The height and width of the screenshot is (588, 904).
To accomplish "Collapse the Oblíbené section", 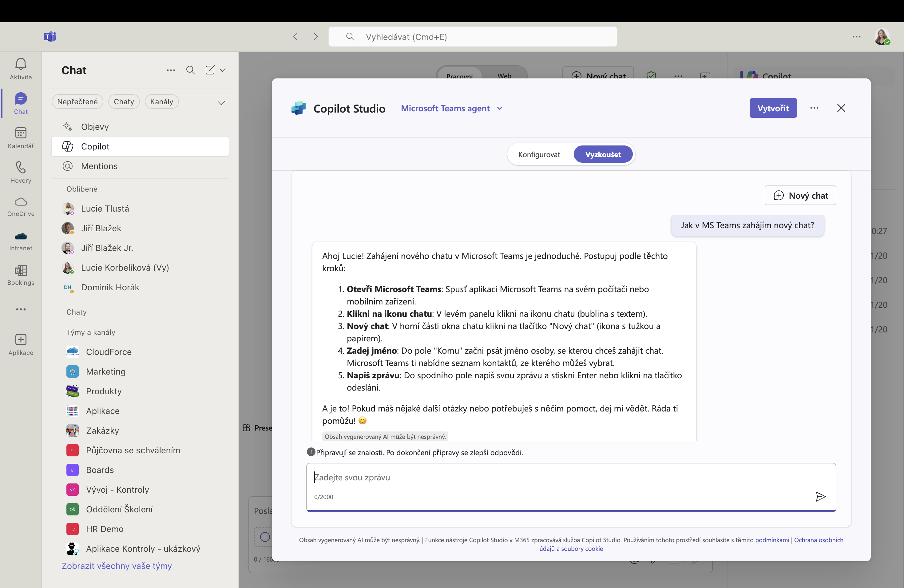I will pyautogui.click(x=82, y=189).
